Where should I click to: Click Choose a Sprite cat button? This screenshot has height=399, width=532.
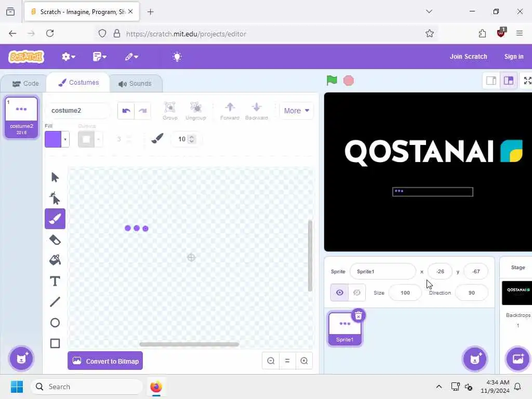click(475, 358)
